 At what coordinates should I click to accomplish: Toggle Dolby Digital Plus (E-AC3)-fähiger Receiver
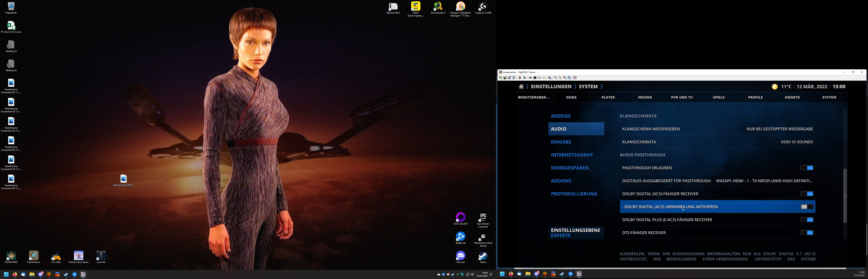pos(807,220)
